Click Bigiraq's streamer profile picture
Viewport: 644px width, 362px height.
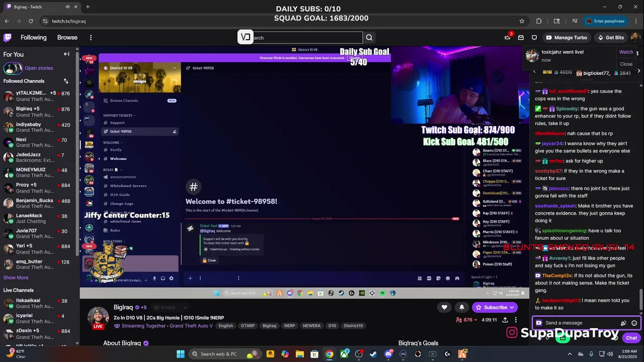pyautogui.click(x=98, y=317)
